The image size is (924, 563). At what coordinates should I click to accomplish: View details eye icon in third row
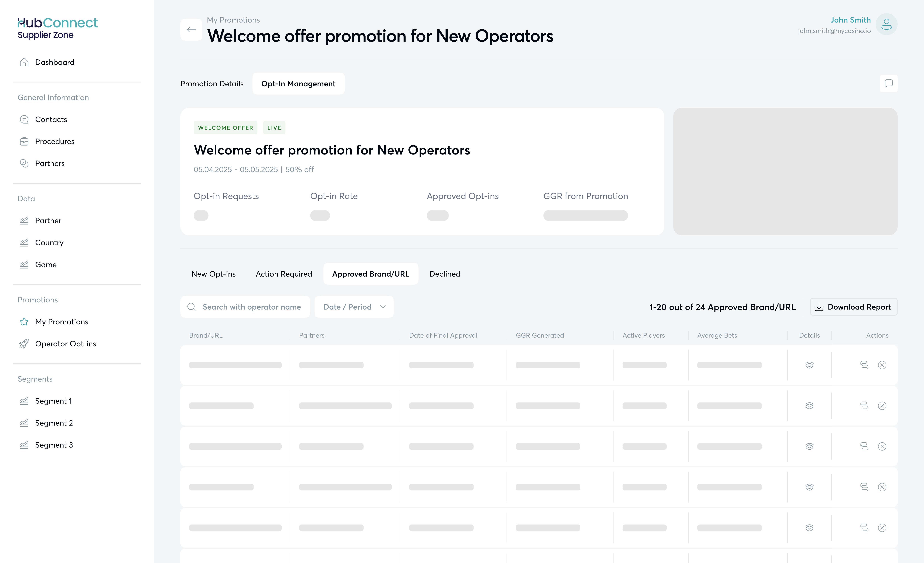809,446
